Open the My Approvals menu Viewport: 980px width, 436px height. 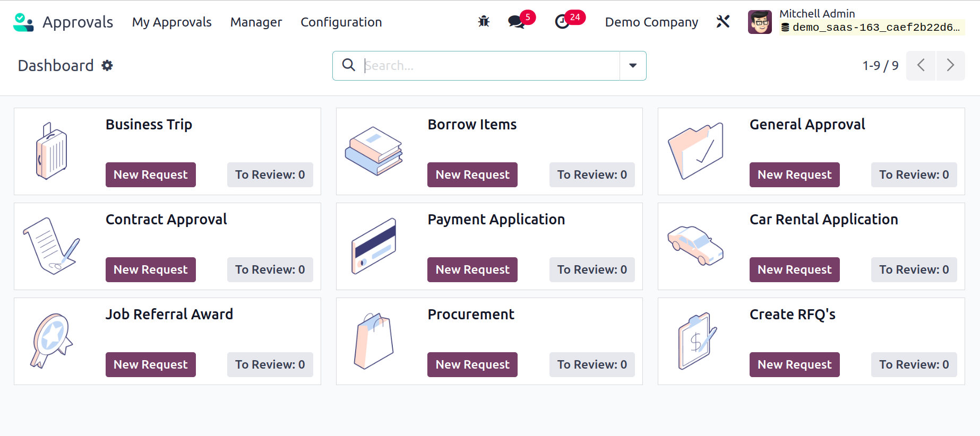point(171,22)
